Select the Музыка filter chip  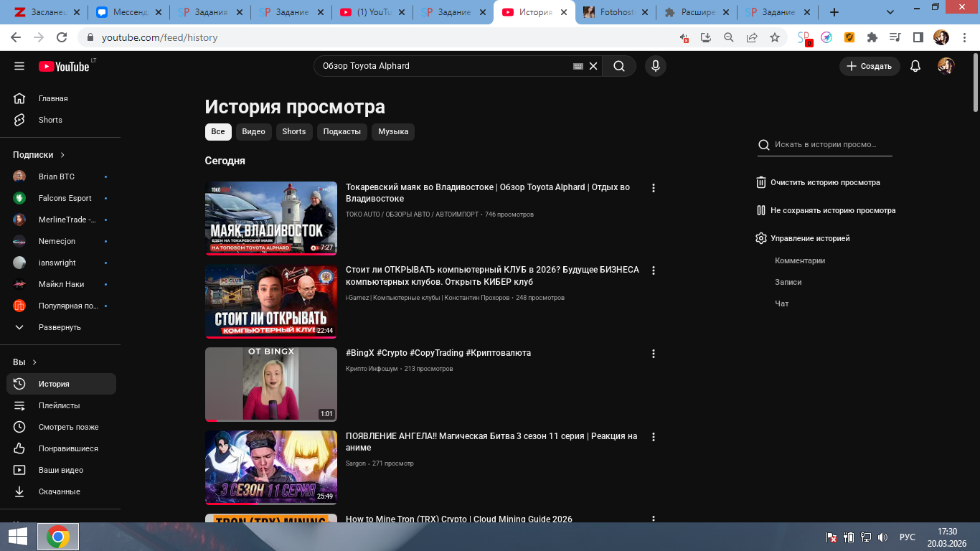pos(393,131)
